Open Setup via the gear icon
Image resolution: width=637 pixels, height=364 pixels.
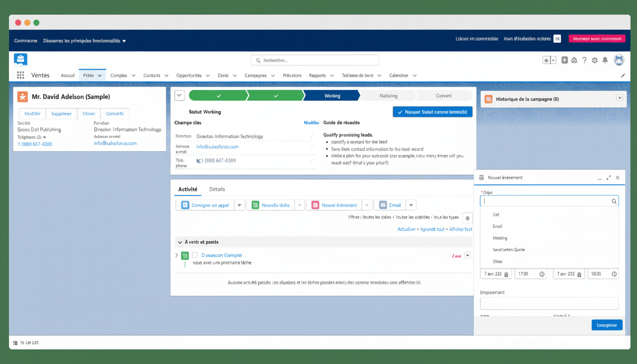coord(594,59)
